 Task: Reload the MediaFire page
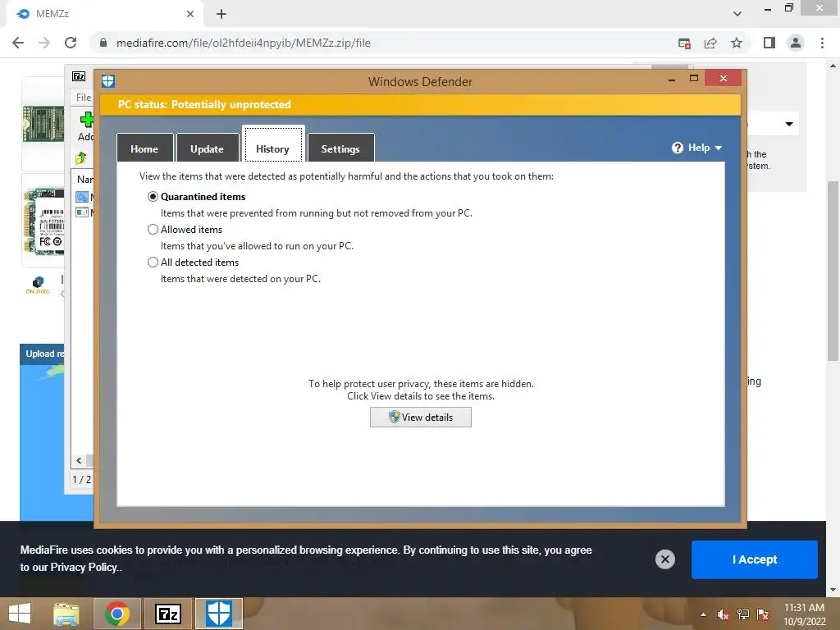[x=71, y=43]
